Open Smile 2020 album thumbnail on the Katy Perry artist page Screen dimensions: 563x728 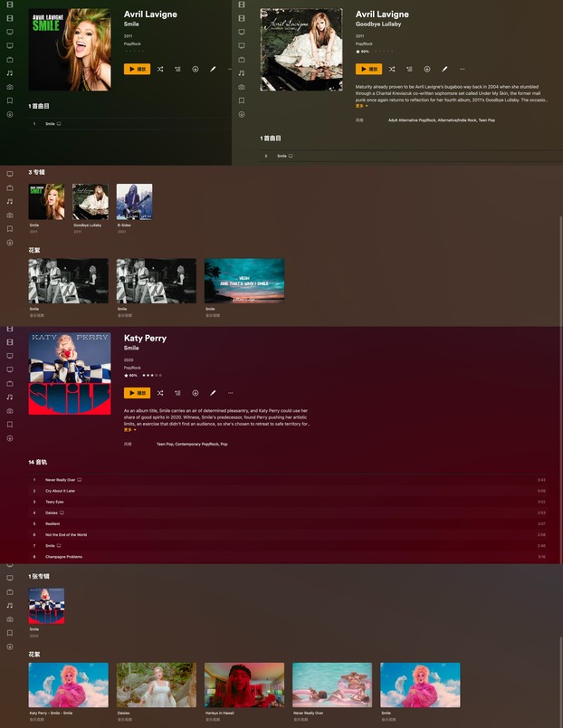(x=46, y=606)
